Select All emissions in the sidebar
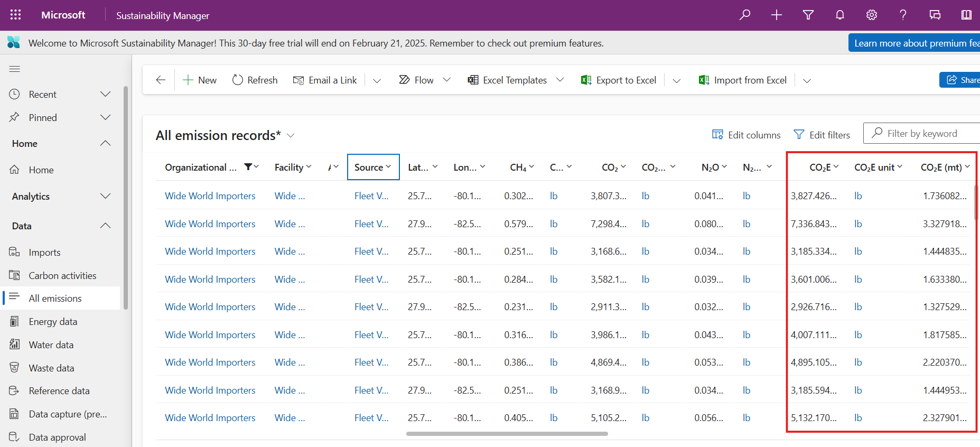Image resolution: width=980 pixels, height=447 pixels. coord(61,298)
